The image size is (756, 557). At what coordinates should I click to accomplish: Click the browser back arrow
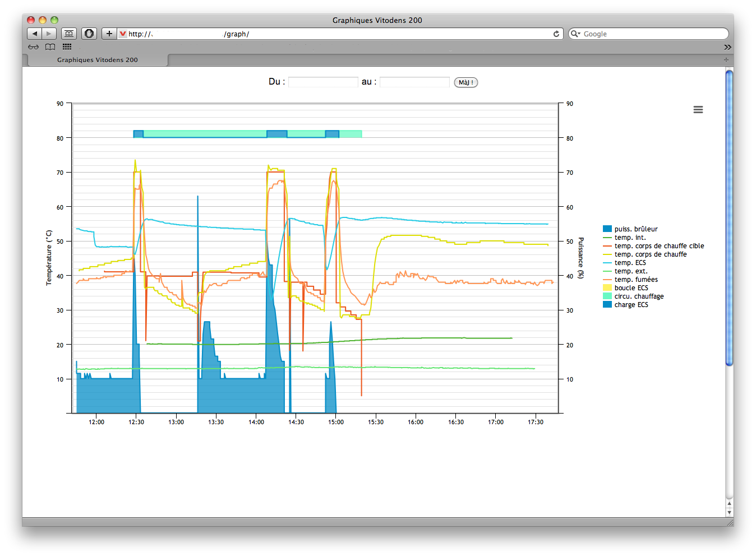(34, 34)
